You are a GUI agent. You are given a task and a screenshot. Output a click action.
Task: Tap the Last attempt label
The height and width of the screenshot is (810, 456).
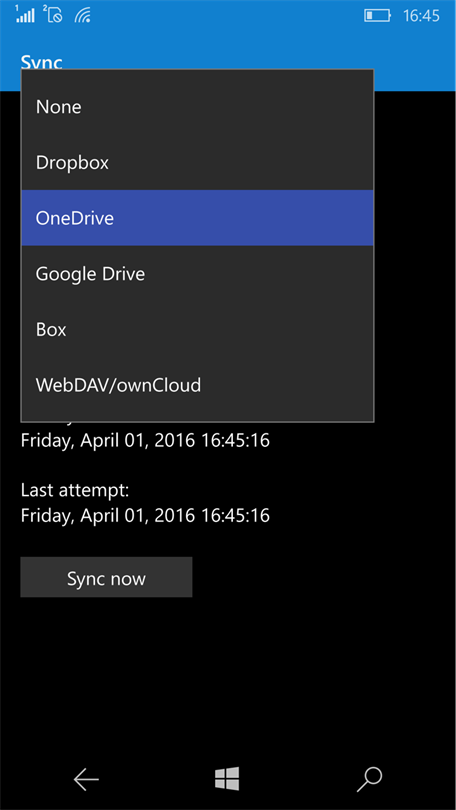[x=75, y=490]
